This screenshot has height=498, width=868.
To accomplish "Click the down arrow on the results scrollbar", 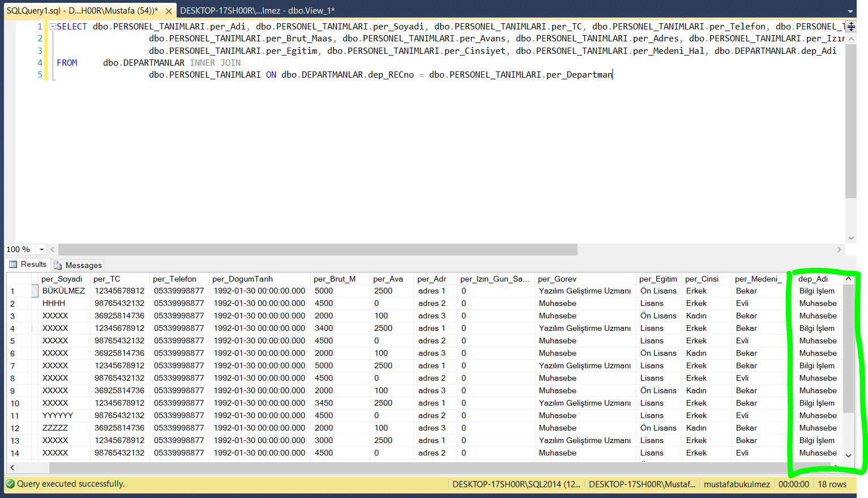I will pos(849,456).
